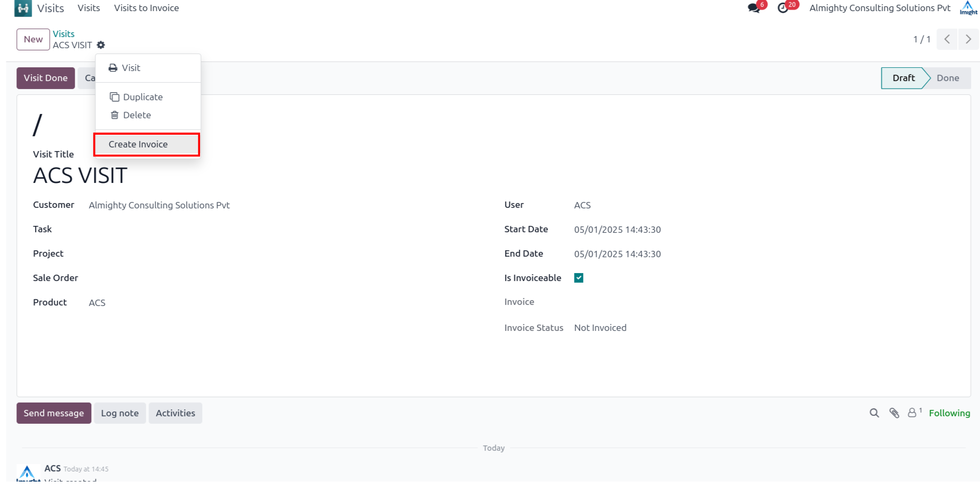Click the paperclip attachments icon
980x489 pixels.
tap(894, 413)
